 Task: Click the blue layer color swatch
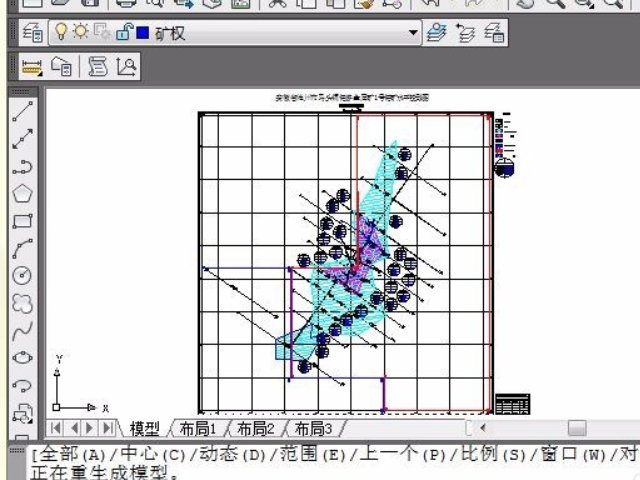(141, 34)
